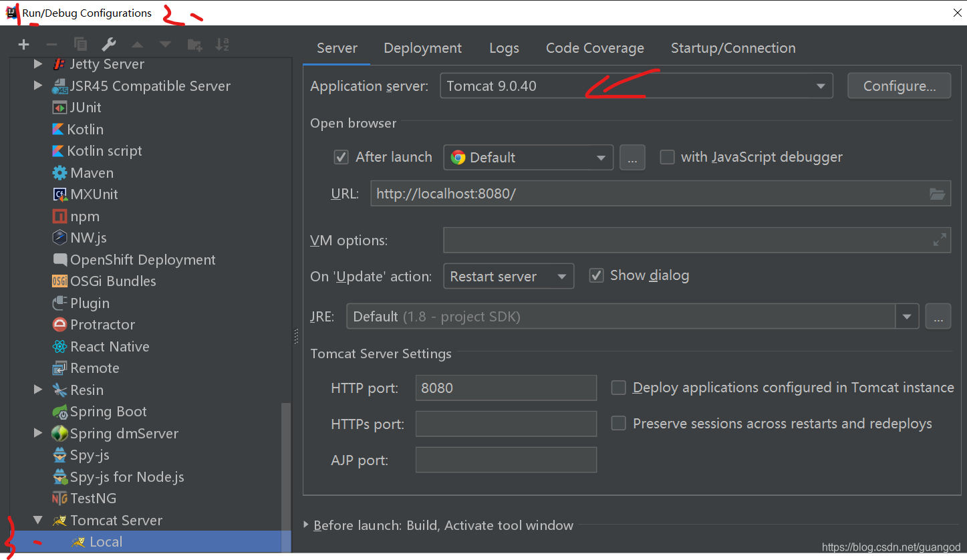Click the Maven gear icon
967x560 pixels.
(59, 173)
